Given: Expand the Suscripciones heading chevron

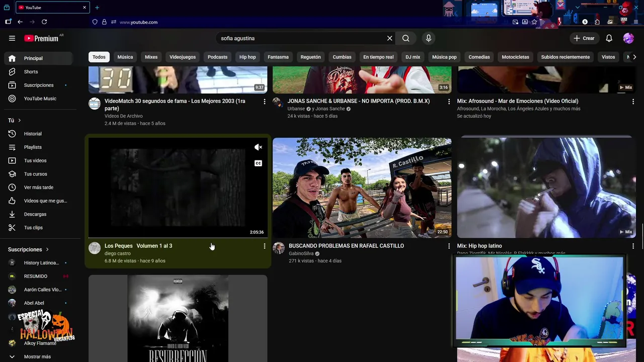Looking at the screenshot, I should click(47, 249).
